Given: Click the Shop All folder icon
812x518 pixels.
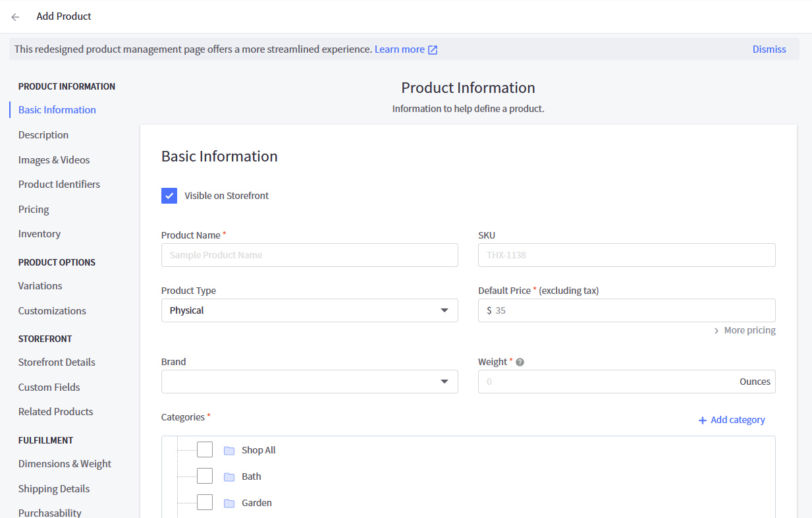Looking at the screenshot, I should point(229,449).
